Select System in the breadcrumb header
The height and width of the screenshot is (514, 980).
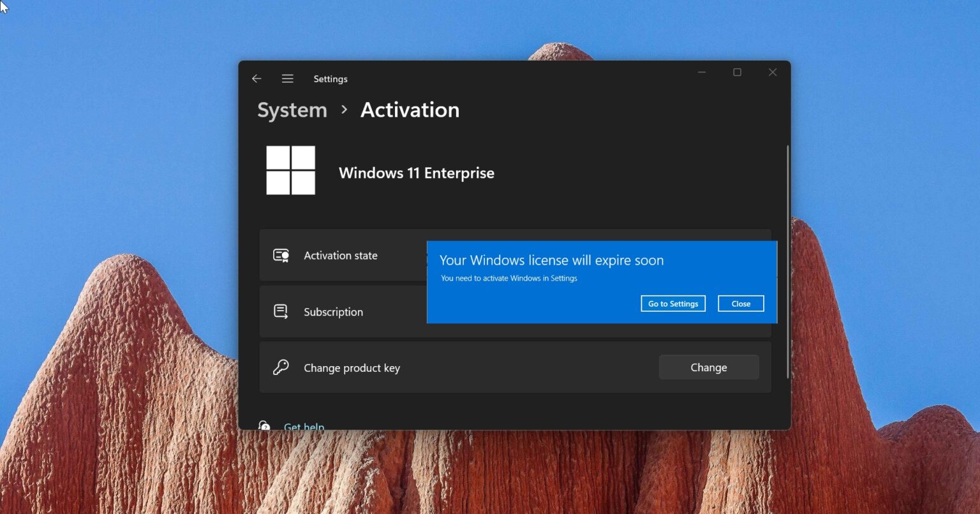[x=292, y=110]
